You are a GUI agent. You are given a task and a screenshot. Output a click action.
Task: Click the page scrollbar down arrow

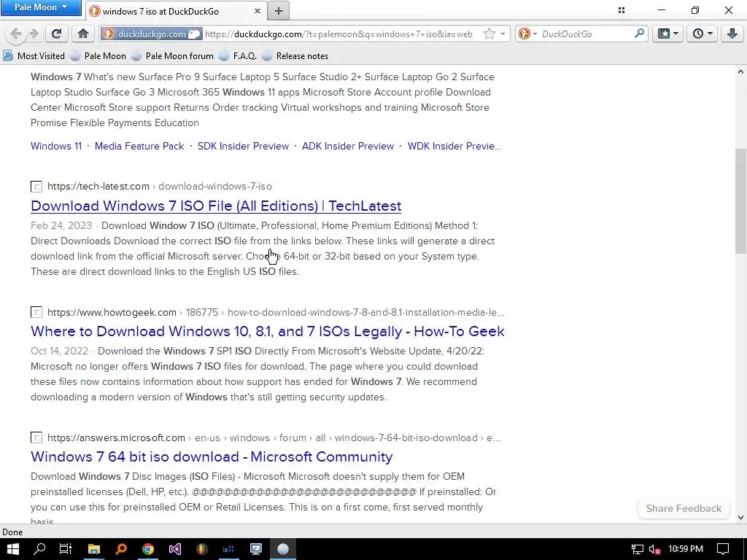[740, 518]
